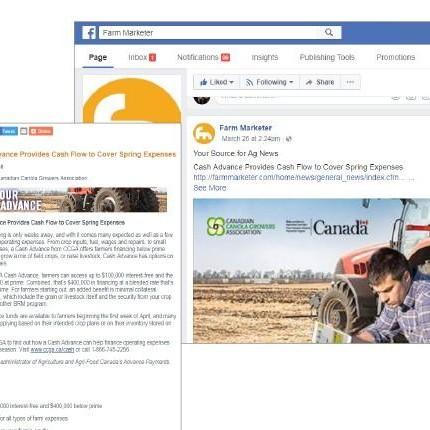This screenshot has height=430, width=430.
Task: Open the Insights tab
Action: [x=265, y=57]
